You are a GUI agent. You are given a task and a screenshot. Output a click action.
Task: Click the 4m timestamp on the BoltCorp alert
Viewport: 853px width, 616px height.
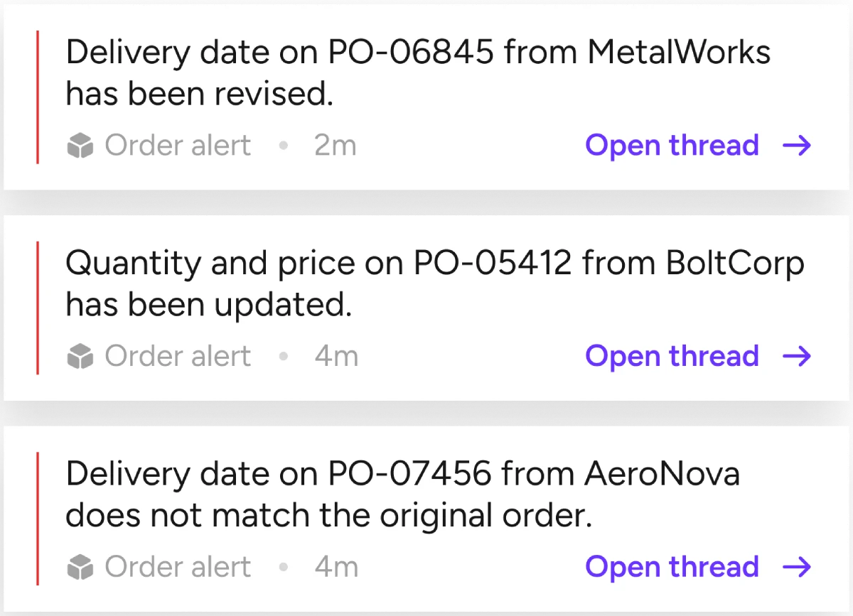click(x=336, y=357)
